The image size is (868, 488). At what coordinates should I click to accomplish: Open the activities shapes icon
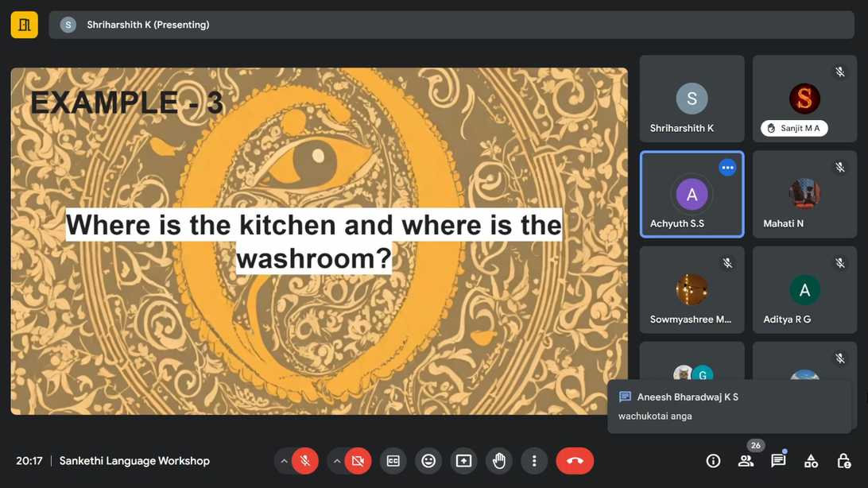(811, 461)
